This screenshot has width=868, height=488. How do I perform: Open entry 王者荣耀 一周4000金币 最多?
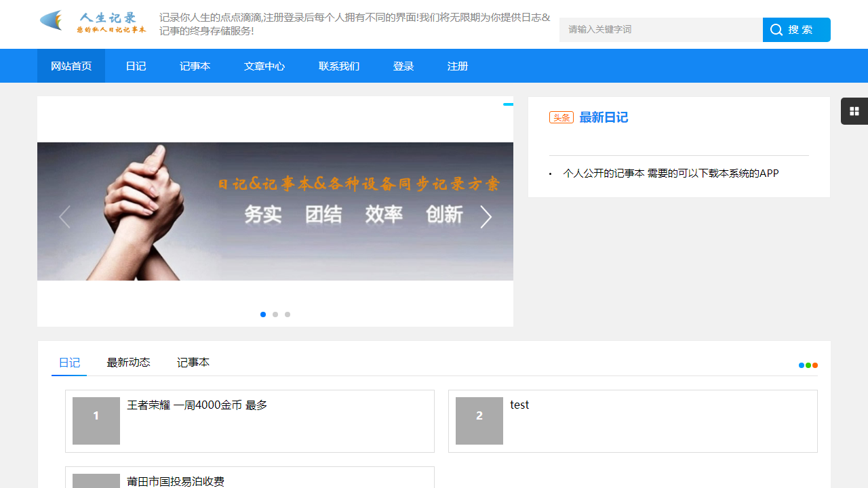point(197,405)
